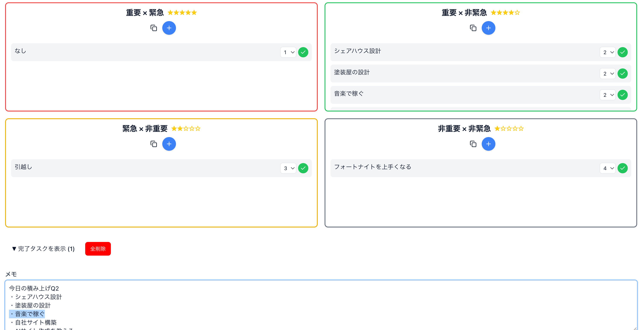Image resolution: width=644 pixels, height=330 pixels.
Task: Click the memo textarea resize handle
Action: click(635, 328)
